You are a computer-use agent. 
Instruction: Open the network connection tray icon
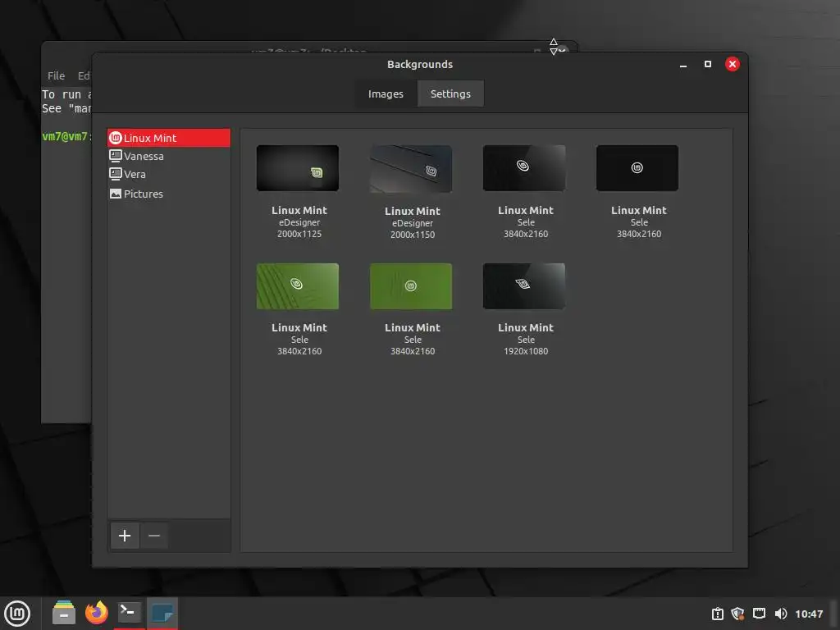(x=759, y=614)
